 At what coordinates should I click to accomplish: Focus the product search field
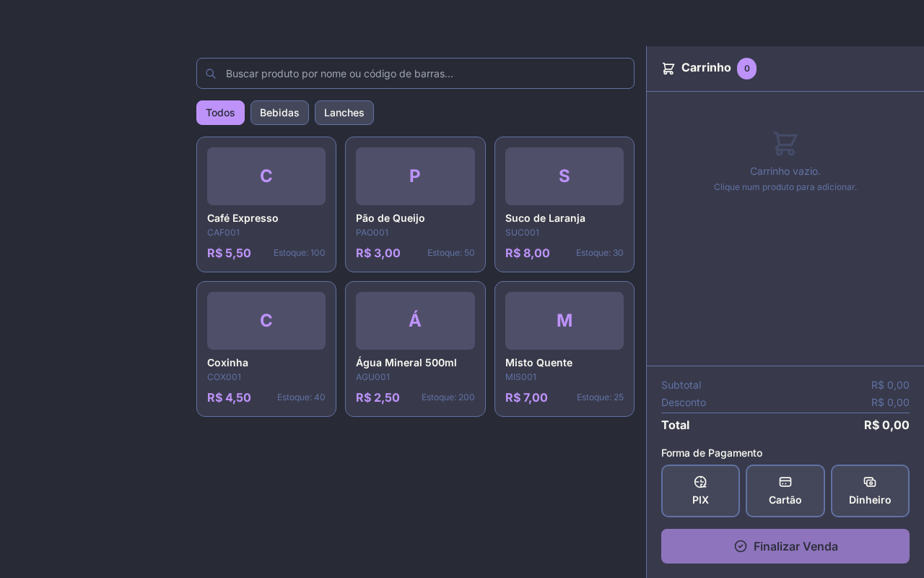tap(426, 74)
